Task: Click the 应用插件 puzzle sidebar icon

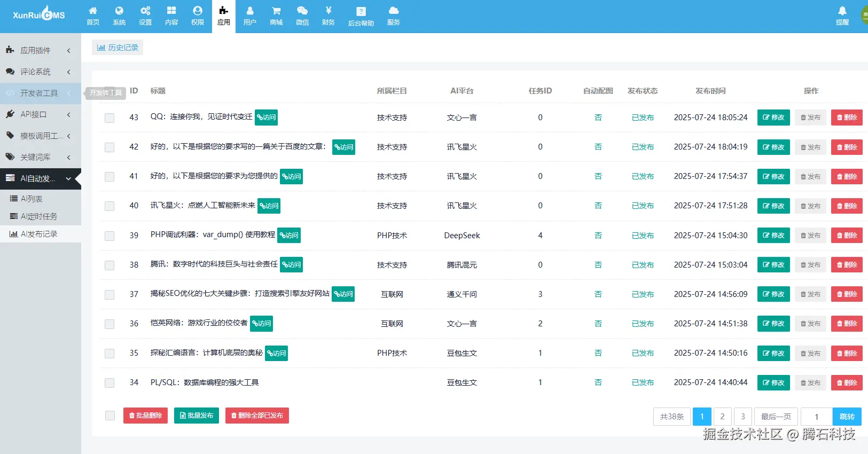Action: click(x=10, y=50)
